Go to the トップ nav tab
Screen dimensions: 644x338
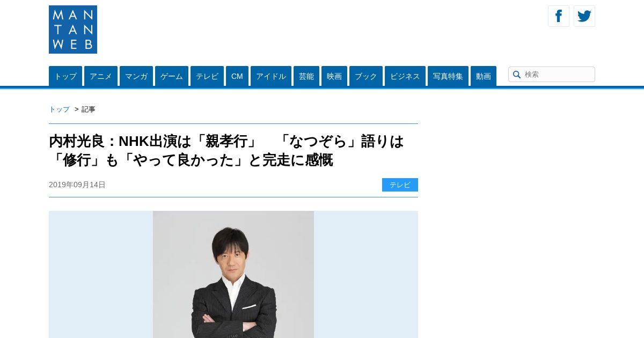[x=65, y=76]
